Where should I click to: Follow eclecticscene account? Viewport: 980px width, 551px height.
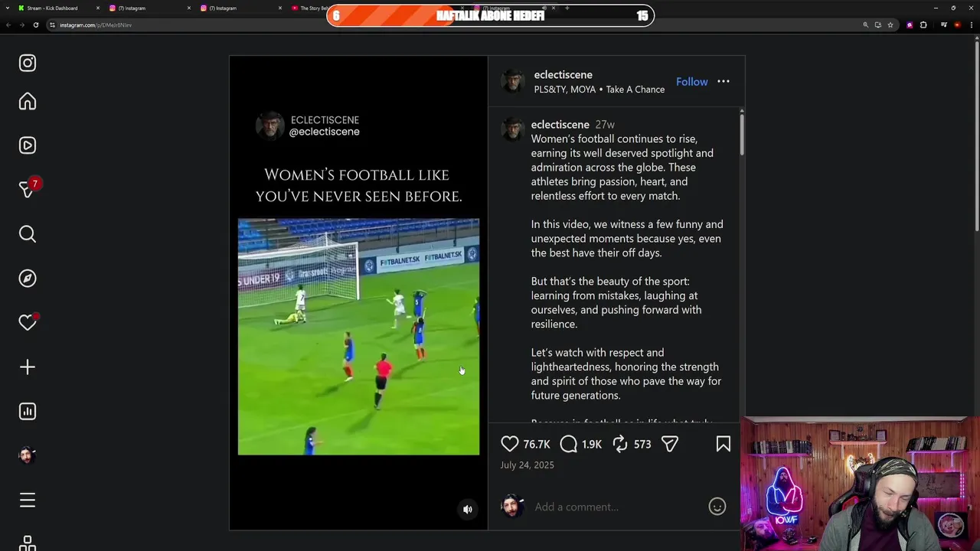point(691,82)
